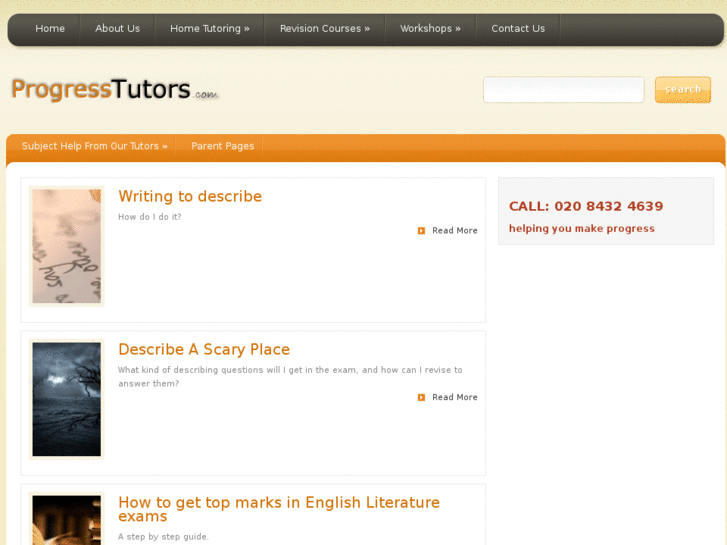The image size is (727, 545).
Task: Click Read More under Describe A Scary Place
Action: click(454, 397)
